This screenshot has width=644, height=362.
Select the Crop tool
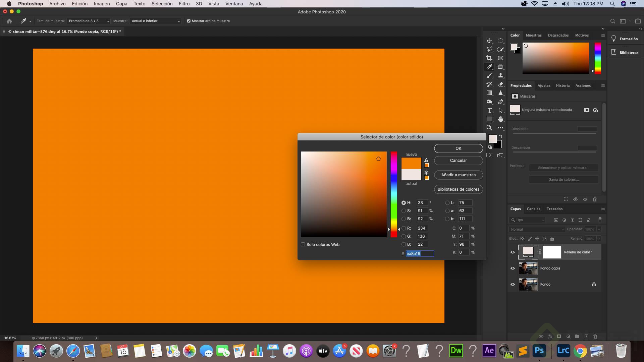point(489,58)
